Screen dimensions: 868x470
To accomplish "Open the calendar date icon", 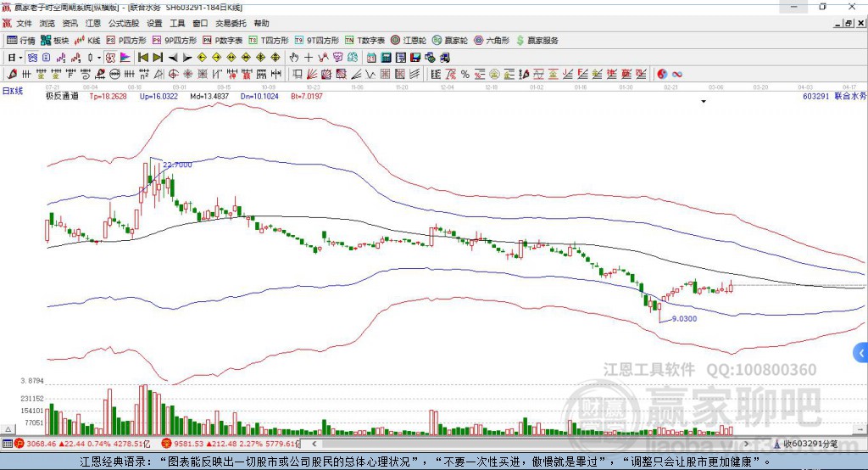I will [371, 58].
